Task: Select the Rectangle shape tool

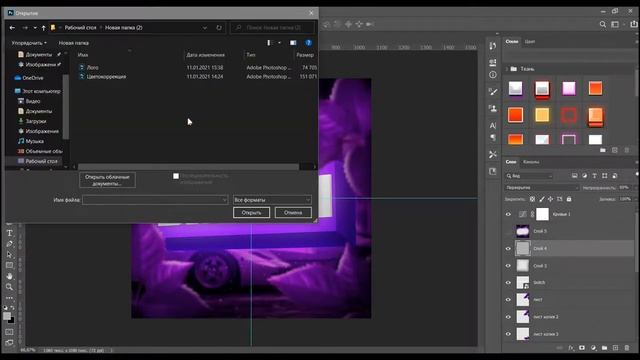Action: click(x=9, y=266)
